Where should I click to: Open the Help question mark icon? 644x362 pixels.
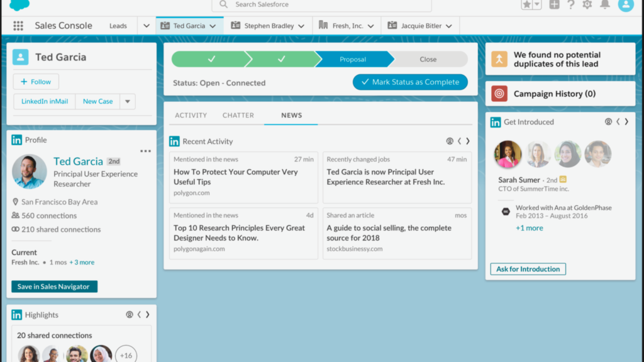click(571, 4)
